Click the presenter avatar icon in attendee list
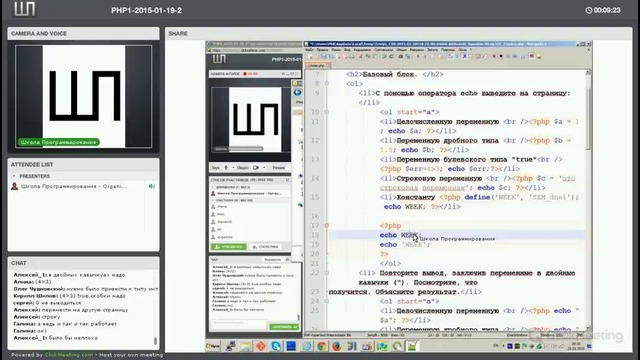The image size is (640, 360). (15, 186)
